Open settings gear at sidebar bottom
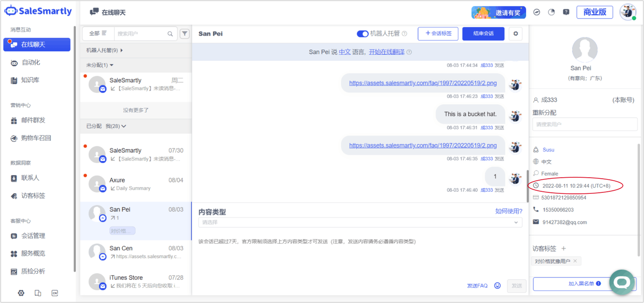 21,293
